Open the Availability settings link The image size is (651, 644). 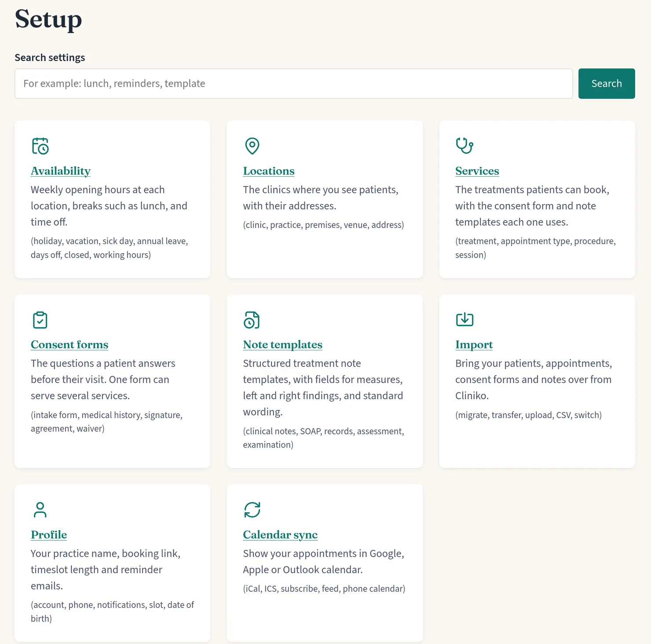point(61,171)
